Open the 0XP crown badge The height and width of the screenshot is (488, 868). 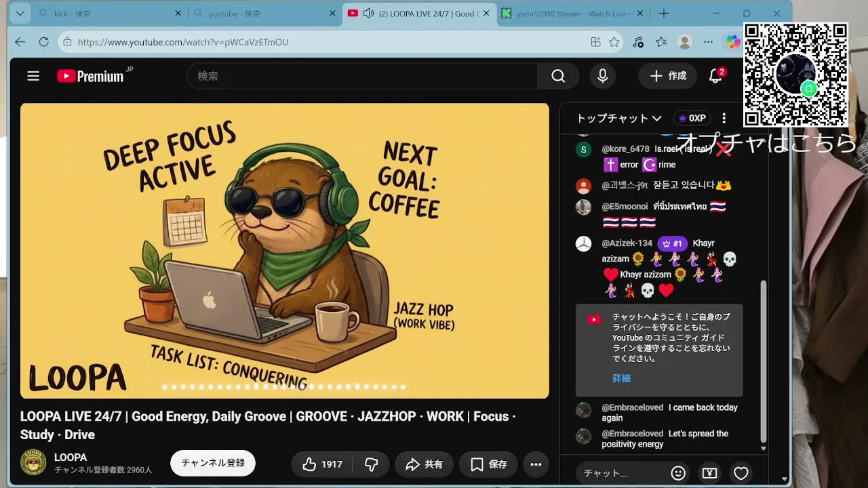pos(692,118)
